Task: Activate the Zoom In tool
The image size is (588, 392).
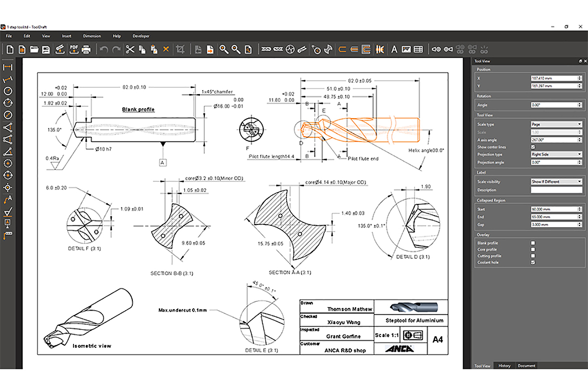Action: click(223, 49)
